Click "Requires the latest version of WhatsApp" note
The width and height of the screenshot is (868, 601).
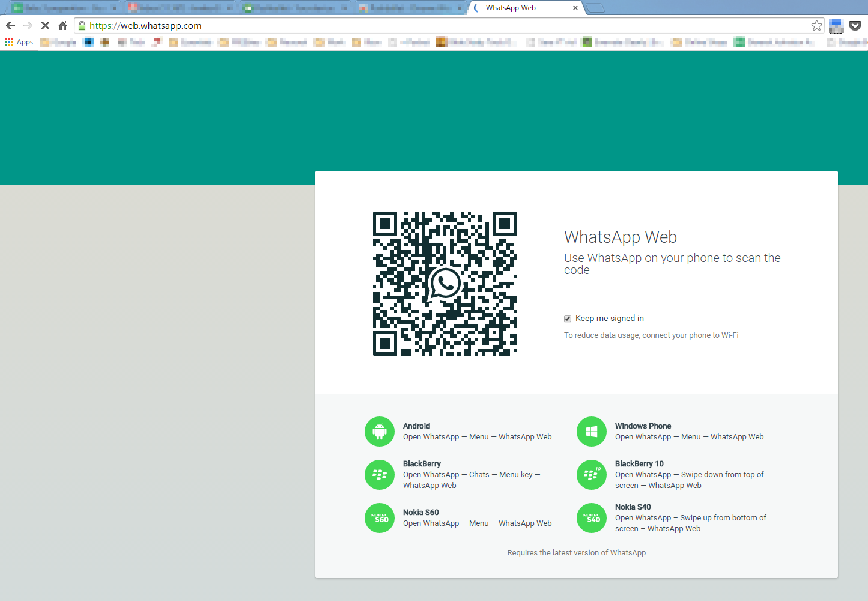[x=577, y=553]
